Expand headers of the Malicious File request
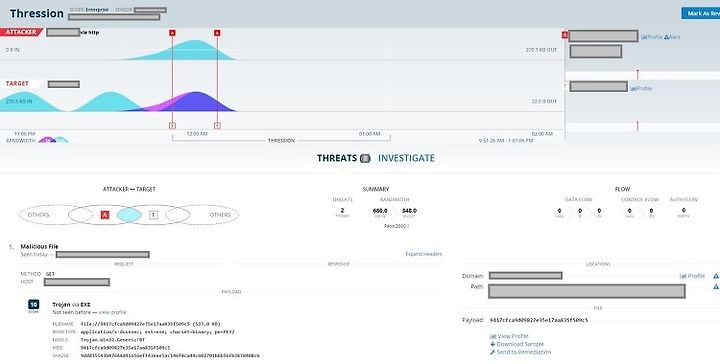The height and width of the screenshot is (364, 720). [x=423, y=254]
